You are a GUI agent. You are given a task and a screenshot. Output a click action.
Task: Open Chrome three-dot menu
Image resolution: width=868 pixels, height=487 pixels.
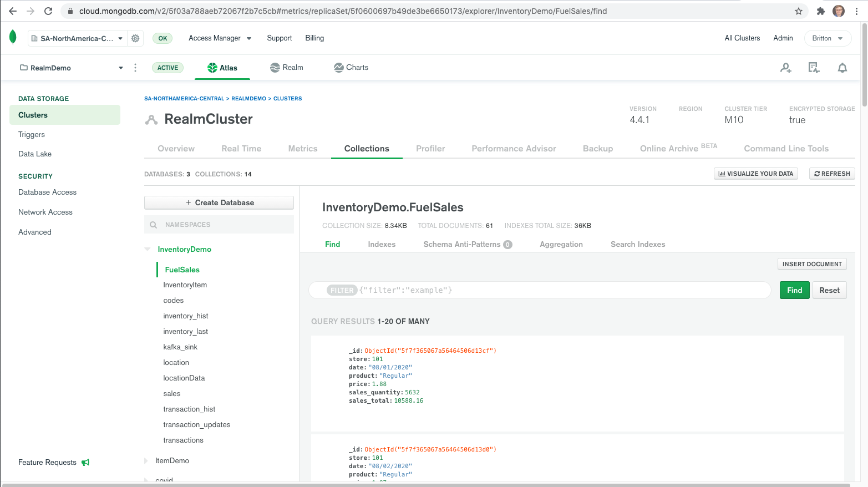[x=856, y=11]
